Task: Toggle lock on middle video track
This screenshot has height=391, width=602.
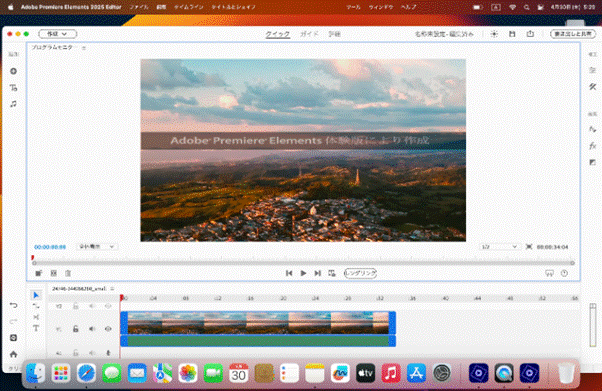Action: (76, 329)
